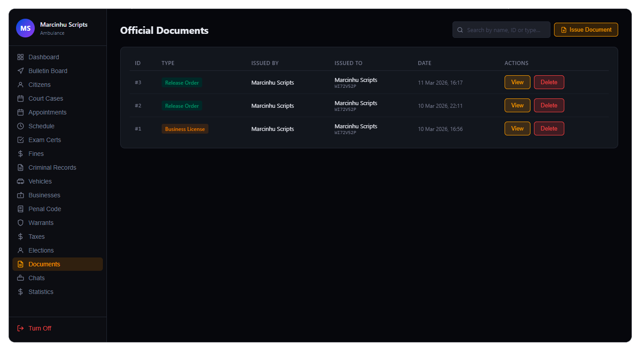Click the search magnifier icon
This screenshot has width=644, height=351.
461,30
